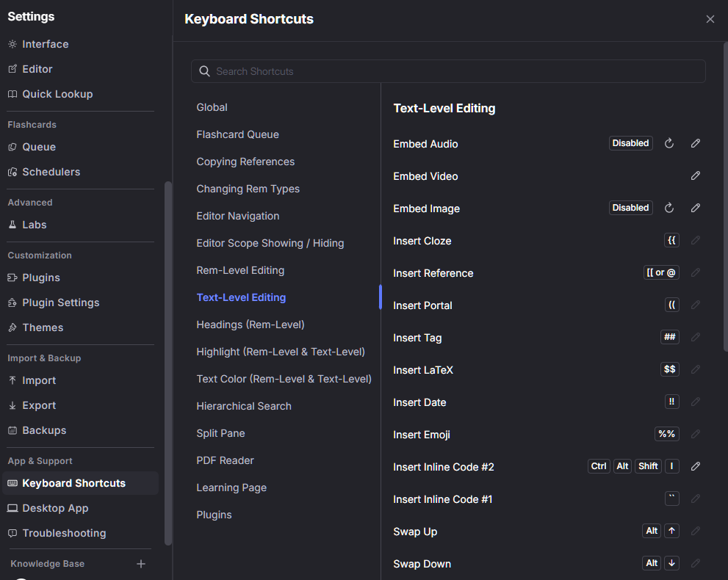Click the pencil icon for Insert Tag
This screenshot has width=728, height=580.
pyautogui.click(x=695, y=337)
